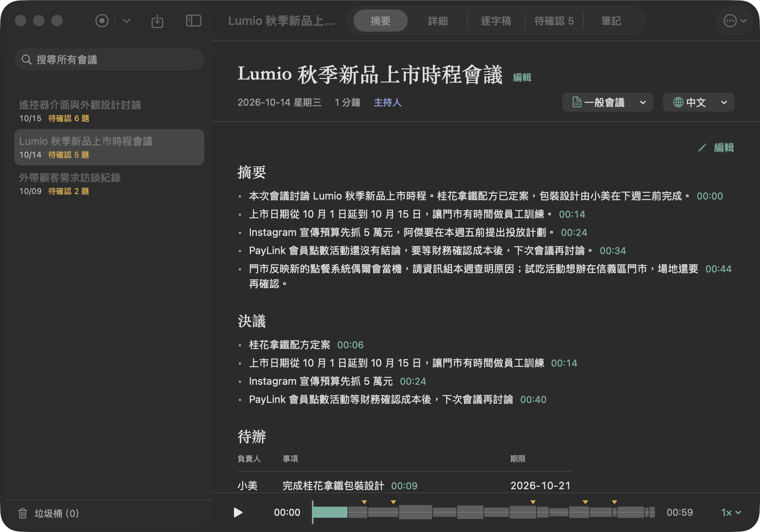Screen dimensions: 760x532
Task: Focus the 搜尋所有會議 search field
Action: point(109,59)
